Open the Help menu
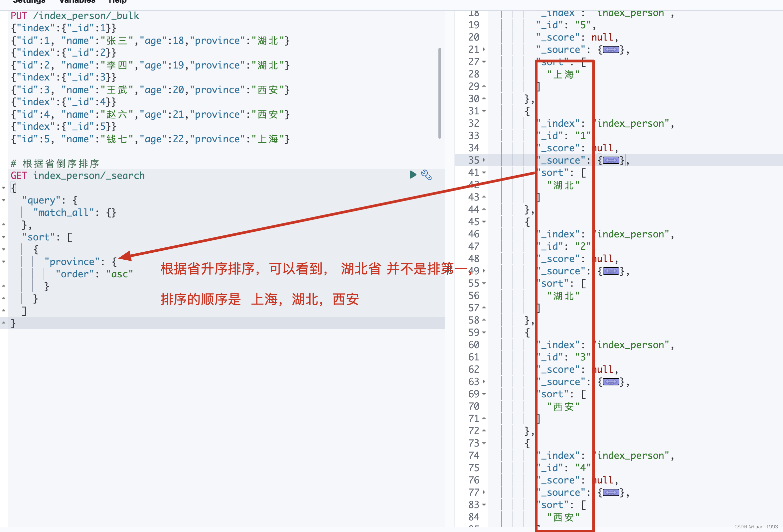This screenshot has height=532, width=783. [x=118, y=1]
